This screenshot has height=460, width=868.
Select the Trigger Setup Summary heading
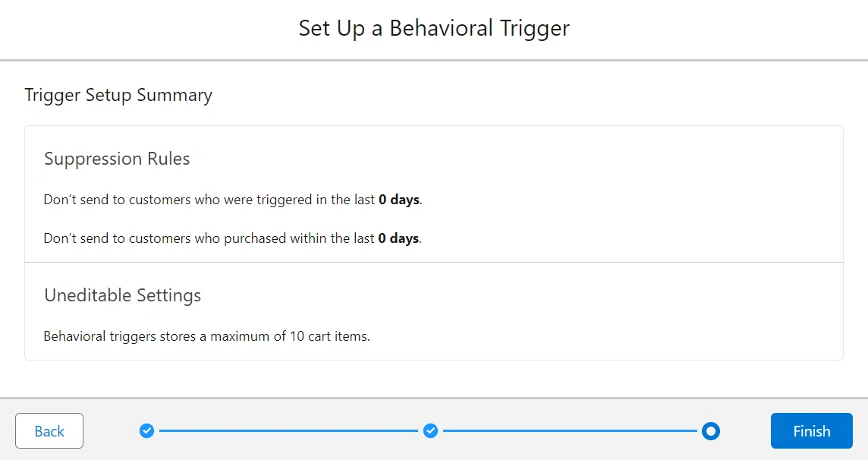tap(118, 95)
